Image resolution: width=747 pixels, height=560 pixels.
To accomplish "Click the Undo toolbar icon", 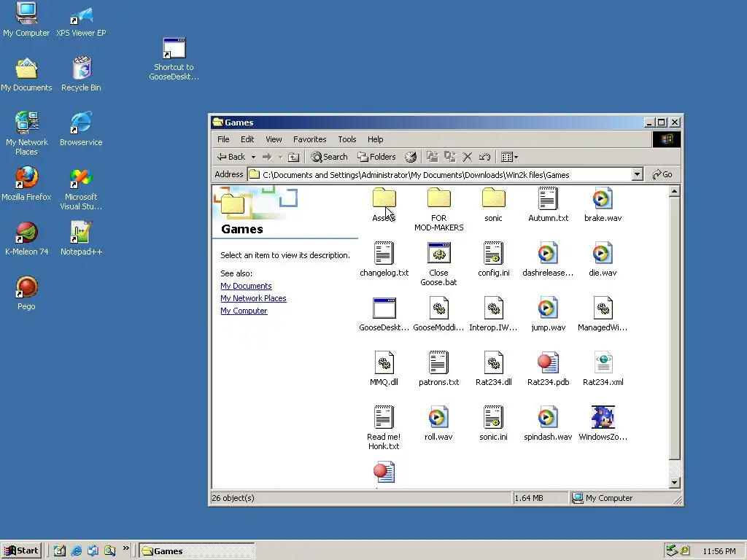I will coord(485,157).
